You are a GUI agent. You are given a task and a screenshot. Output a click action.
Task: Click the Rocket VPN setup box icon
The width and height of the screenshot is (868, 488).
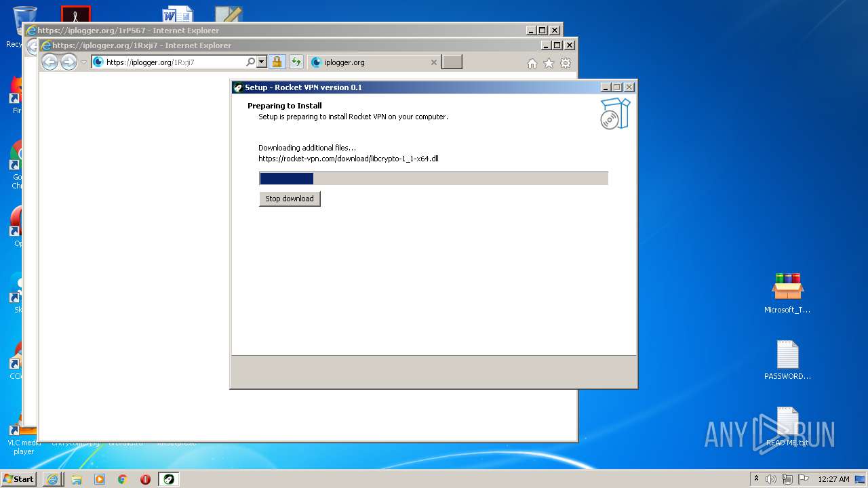coord(615,113)
